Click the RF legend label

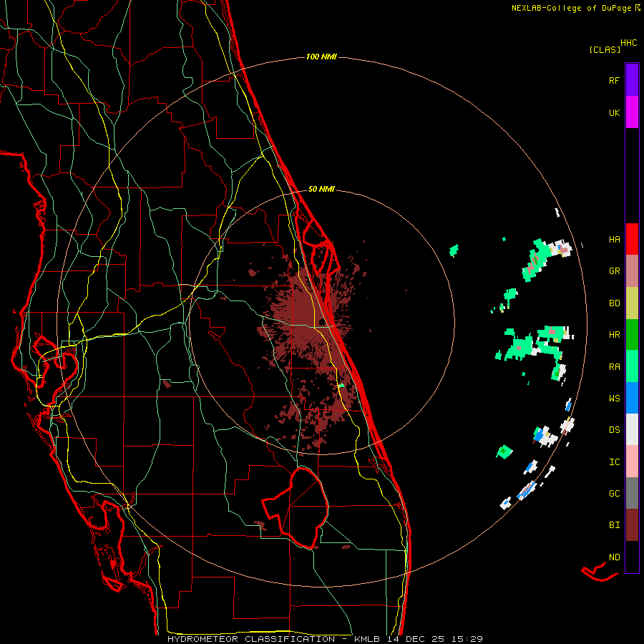614,80
